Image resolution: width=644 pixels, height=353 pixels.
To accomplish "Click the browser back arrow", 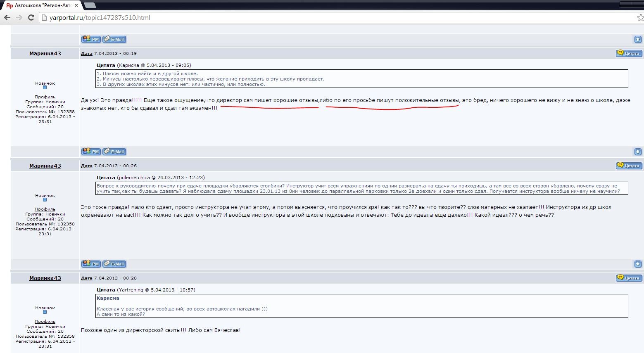I will tap(7, 17).
